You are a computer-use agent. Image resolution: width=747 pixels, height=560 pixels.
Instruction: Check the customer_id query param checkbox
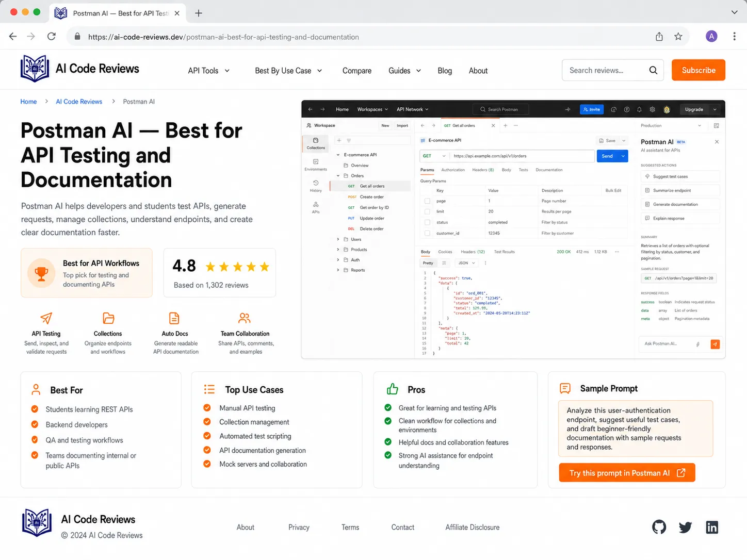(x=427, y=233)
